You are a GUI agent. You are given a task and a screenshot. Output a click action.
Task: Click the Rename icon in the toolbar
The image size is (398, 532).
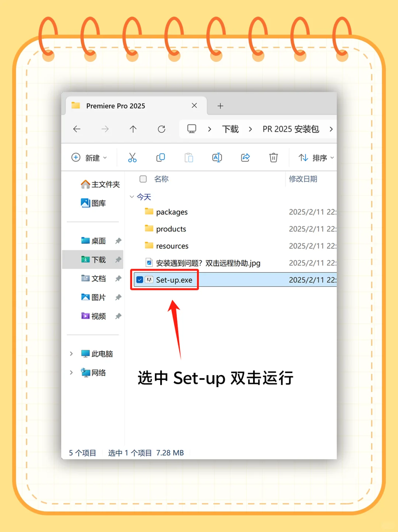click(x=217, y=157)
